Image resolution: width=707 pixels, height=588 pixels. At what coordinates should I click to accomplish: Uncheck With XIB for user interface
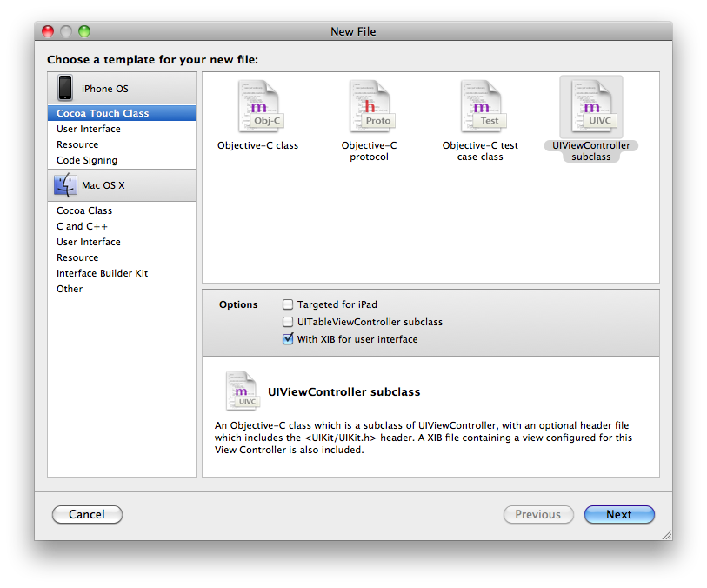288,339
